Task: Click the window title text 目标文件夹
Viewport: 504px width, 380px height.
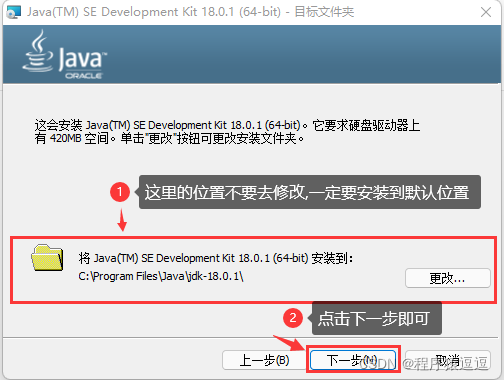Action: (324, 12)
